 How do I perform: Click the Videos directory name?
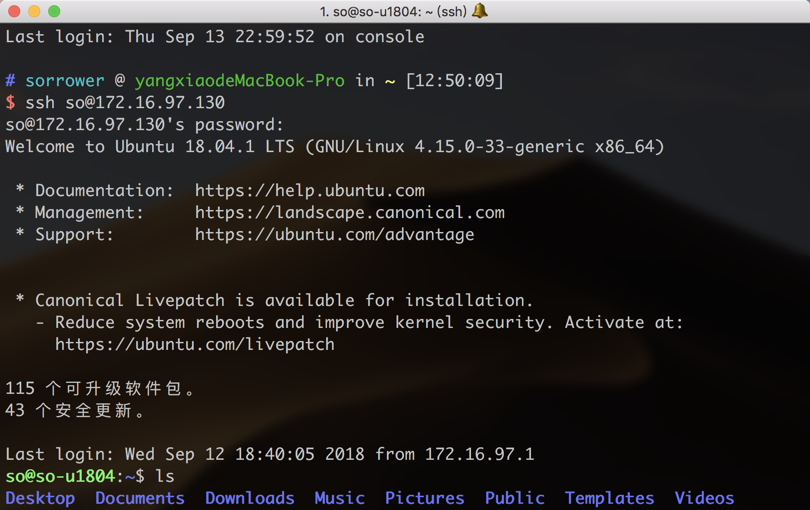(x=704, y=497)
